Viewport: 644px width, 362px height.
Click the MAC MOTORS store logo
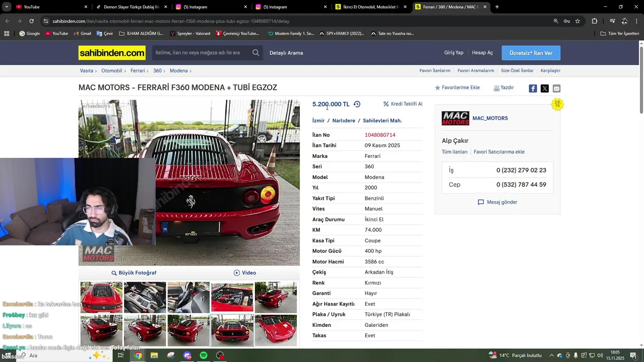coord(455,118)
